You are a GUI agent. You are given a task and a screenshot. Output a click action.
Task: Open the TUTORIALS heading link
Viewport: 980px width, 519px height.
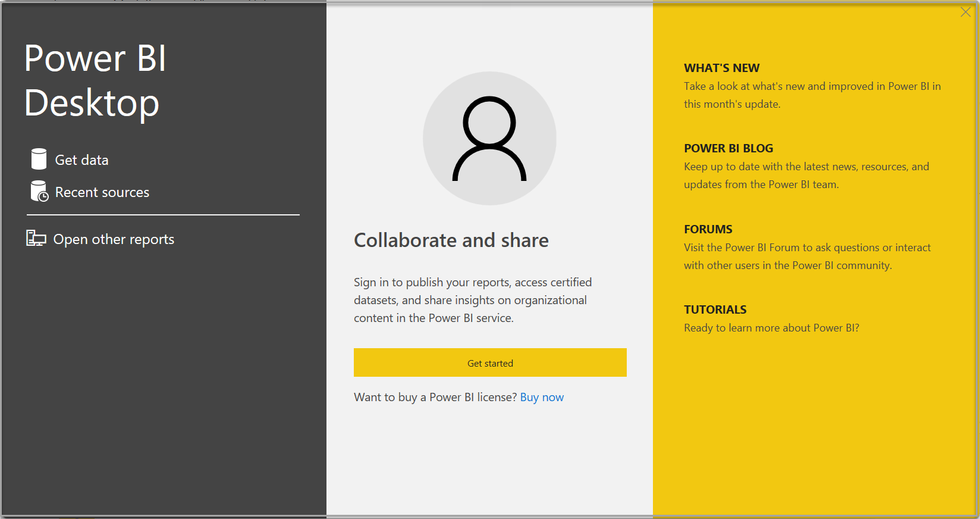pyautogui.click(x=715, y=309)
